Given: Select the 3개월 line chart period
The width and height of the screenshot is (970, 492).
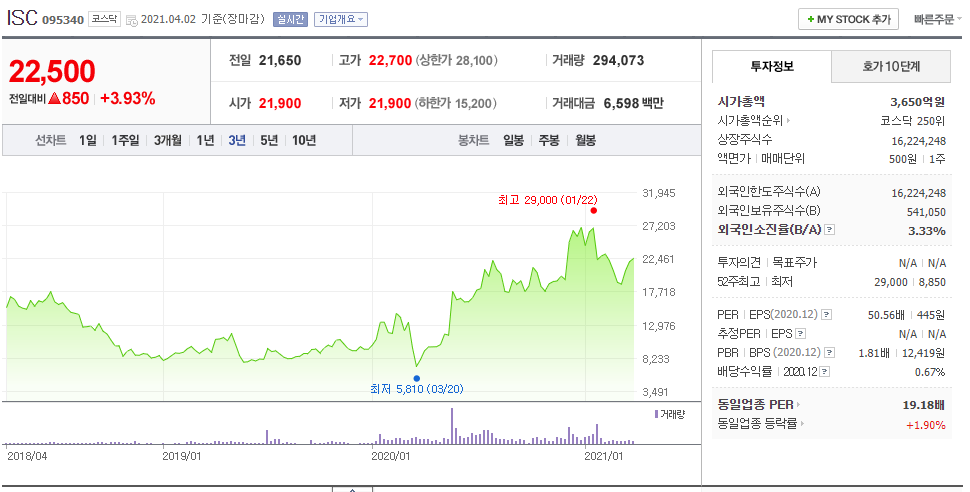Looking at the screenshot, I should point(168,140).
